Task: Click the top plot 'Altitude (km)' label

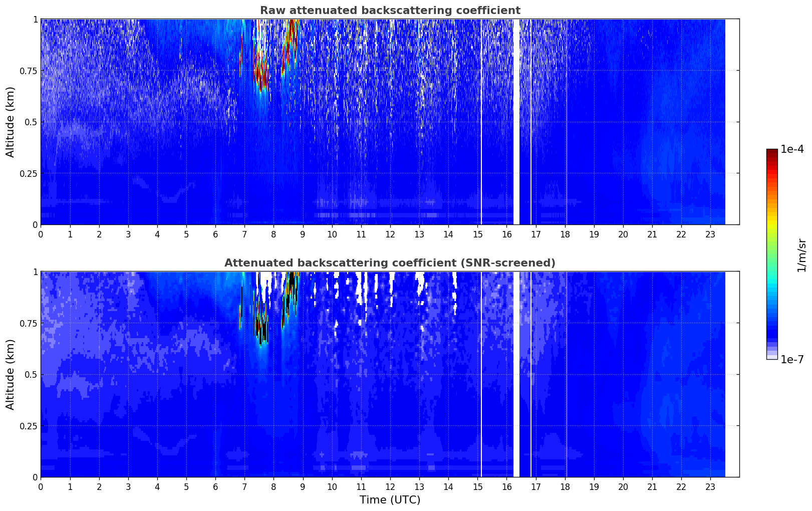Action: tap(11, 122)
